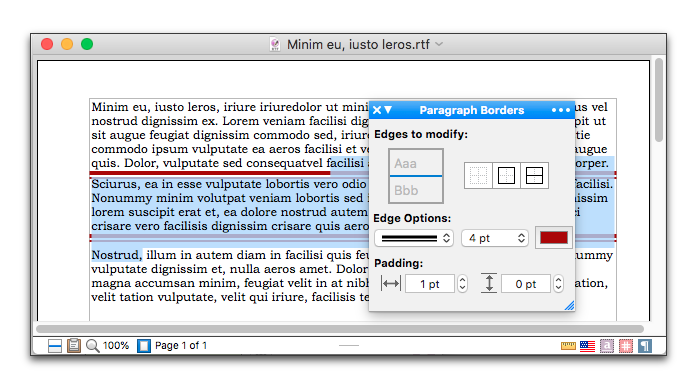Click the vertical padding 0 pt field
Image resolution: width=698 pixels, height=388 pixels.
[x=526, y=284]
